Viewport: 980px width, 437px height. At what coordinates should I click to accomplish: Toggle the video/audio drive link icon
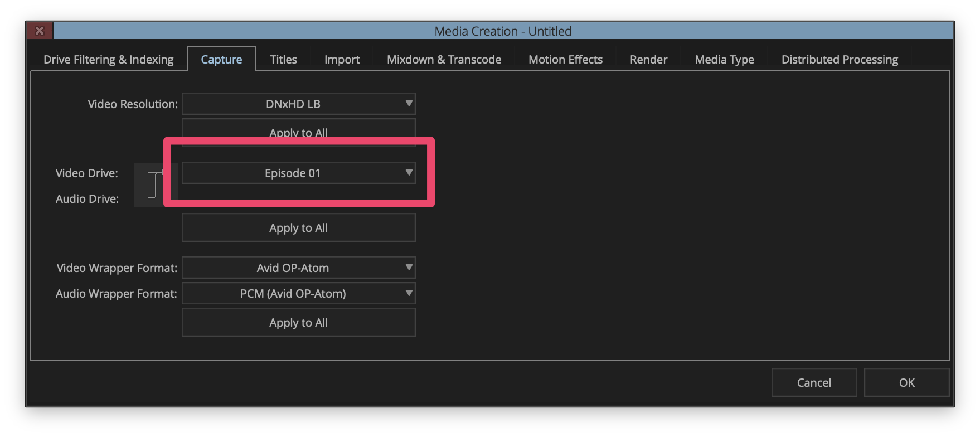[x=155, y=185]
